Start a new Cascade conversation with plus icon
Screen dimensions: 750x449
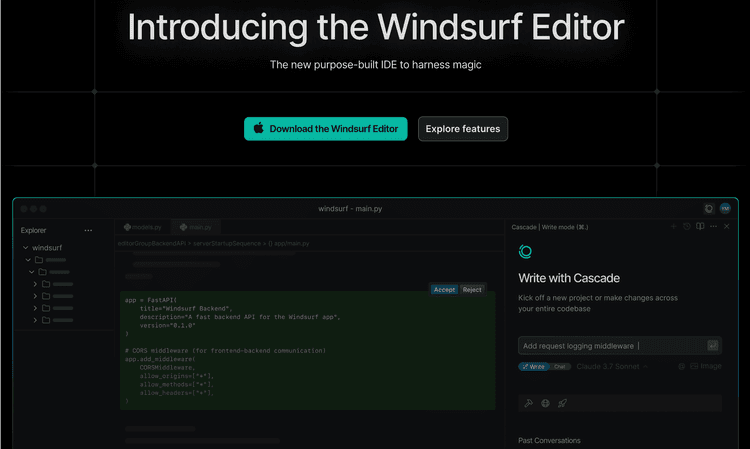(673, 226)
